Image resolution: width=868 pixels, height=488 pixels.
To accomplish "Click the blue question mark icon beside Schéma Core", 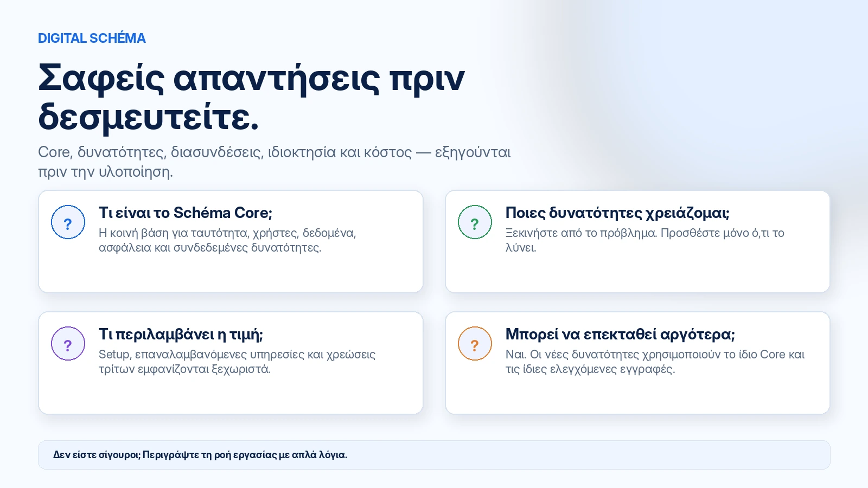I will [68, 222].
